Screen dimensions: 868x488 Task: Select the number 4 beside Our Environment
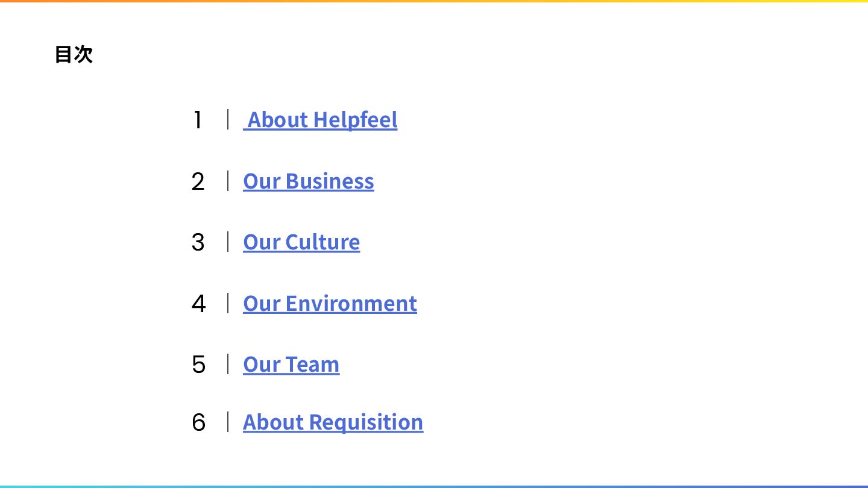click(198, 304)
